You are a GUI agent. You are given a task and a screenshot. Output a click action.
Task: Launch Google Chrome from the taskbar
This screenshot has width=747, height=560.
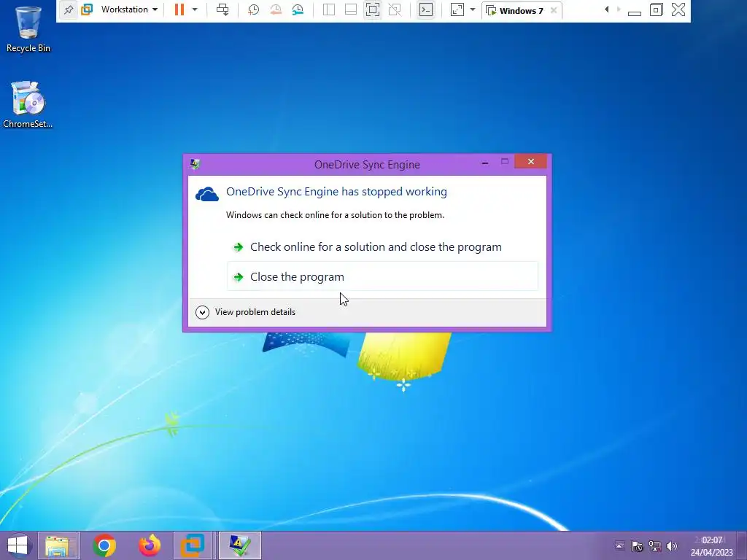(104, 545)
